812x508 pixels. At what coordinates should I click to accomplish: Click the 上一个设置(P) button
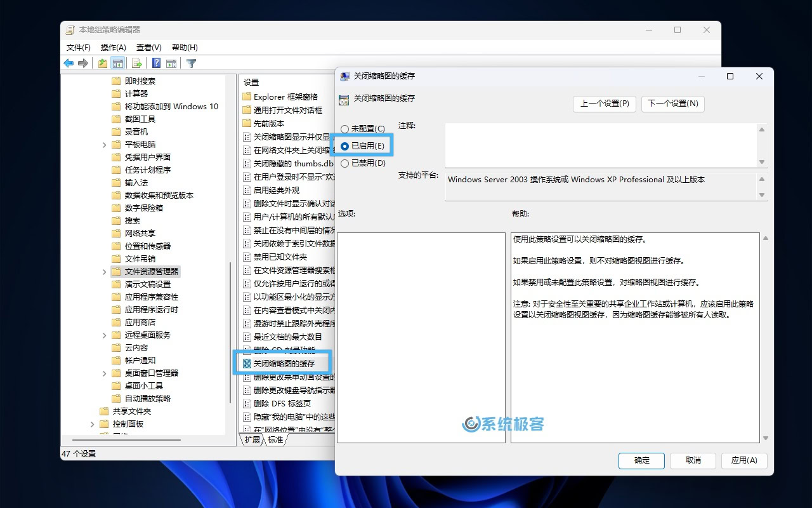click(x=605, y=104)
